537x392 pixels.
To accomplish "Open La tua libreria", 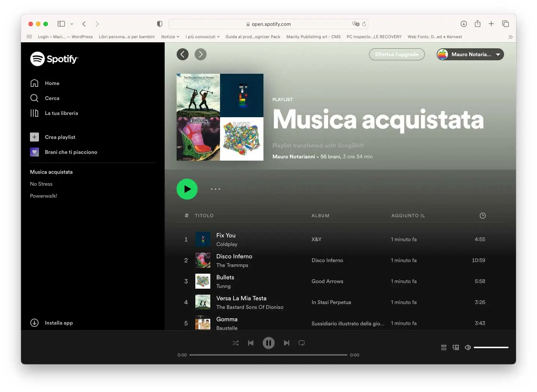I will click(61, 113).
